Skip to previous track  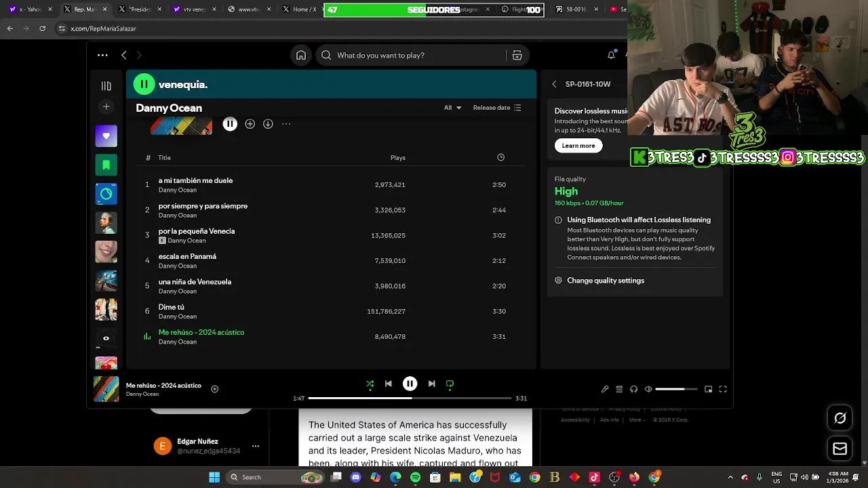tap(388, 384)
